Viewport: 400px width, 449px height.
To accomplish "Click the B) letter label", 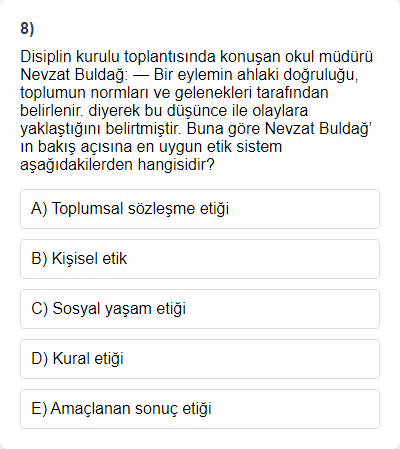I will coord(39,259).
